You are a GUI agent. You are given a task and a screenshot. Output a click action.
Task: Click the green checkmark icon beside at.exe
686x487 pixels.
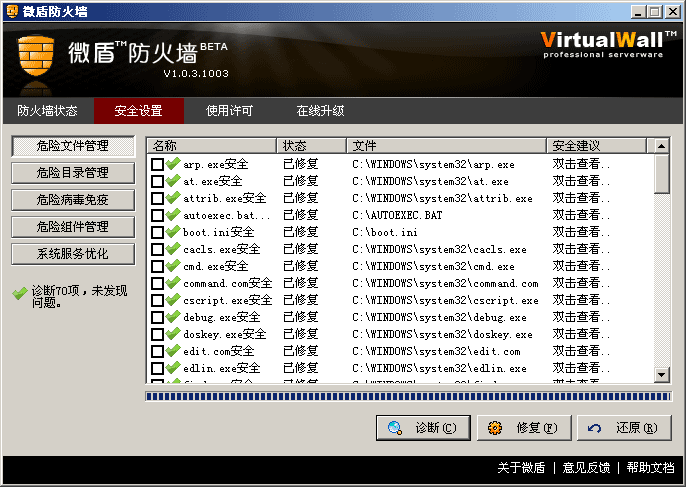[x=173, y=181]
